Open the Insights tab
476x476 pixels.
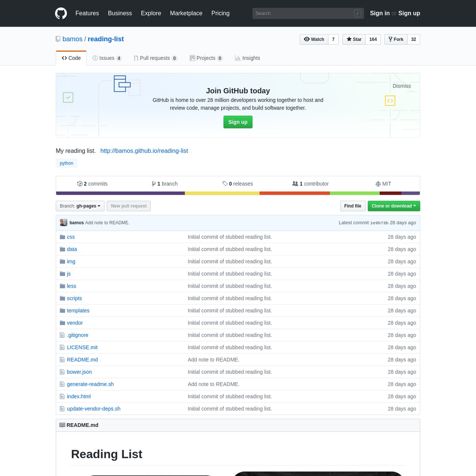tap(248, 58)
